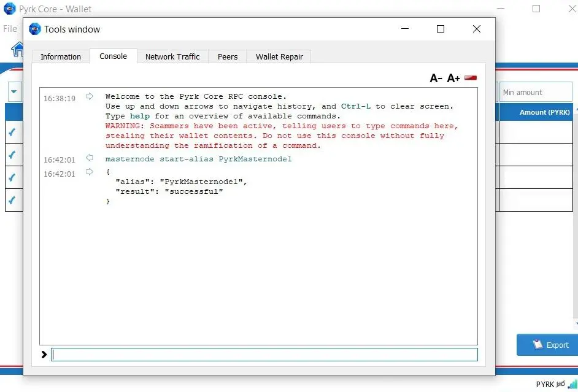Click the PYRK unit label in status bar
Screen dimensions: 578x392
(545, 384)
